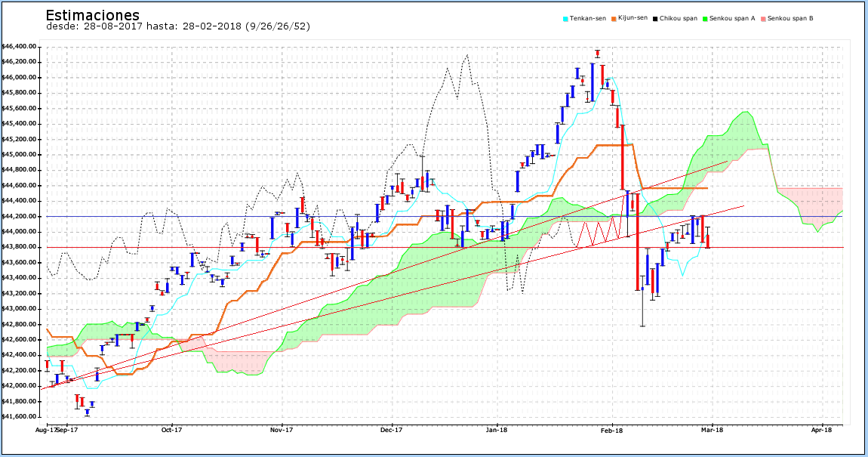
Task: Click the $43,400.00 axis label
Action: [20, 277]
